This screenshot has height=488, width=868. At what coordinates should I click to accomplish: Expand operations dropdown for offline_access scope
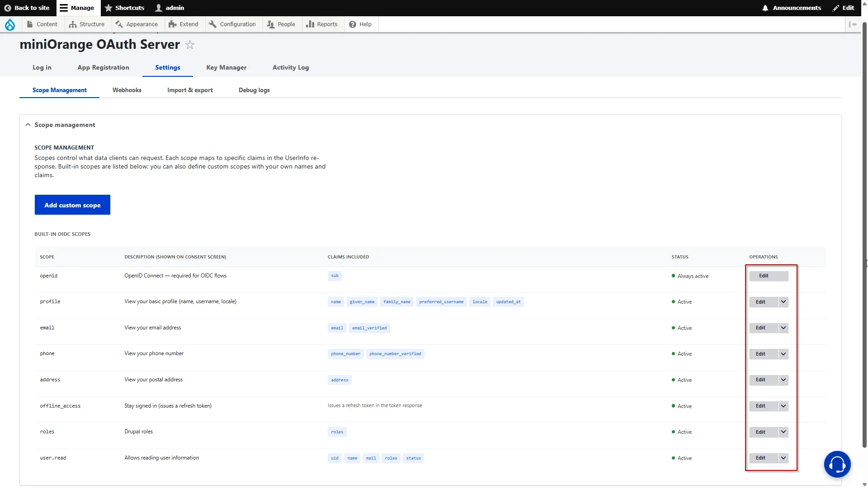(x=783, y=406)
